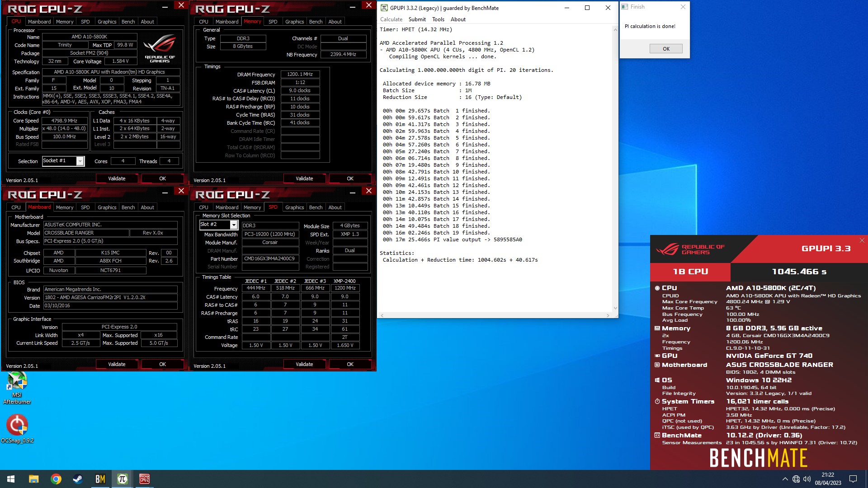This screenshot has height=488, width=868.
Task: Switch to ROG CPU-Z taskbar icon
Action: tap(144, 479)
